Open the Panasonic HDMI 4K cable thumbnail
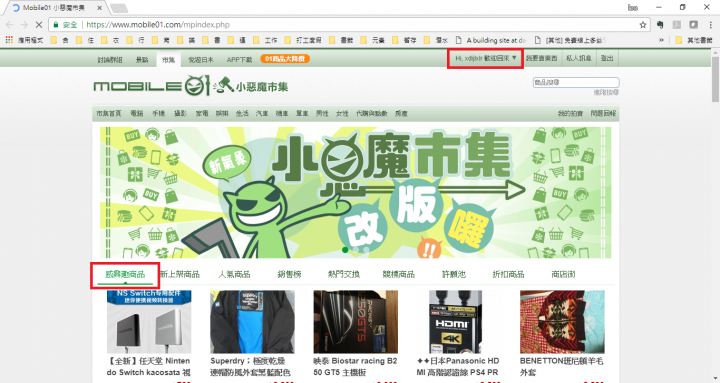Screen dimensions: 720x383 (455, 321)
